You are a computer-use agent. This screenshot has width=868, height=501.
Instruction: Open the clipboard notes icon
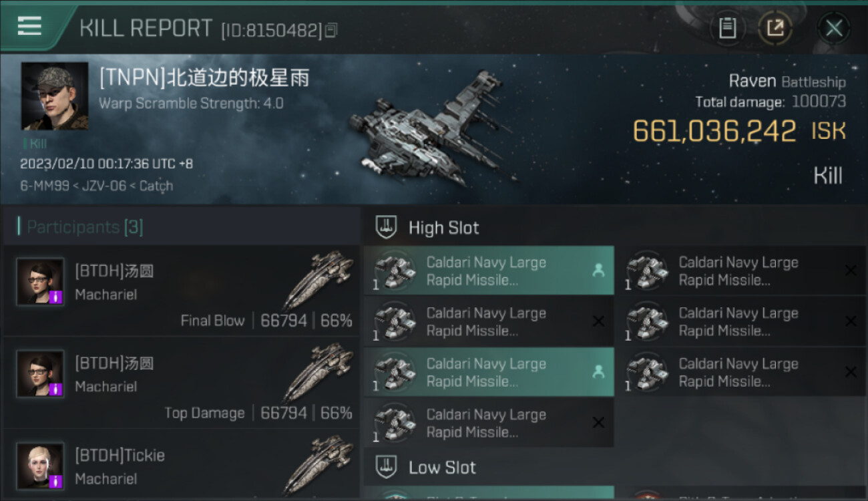727,28
